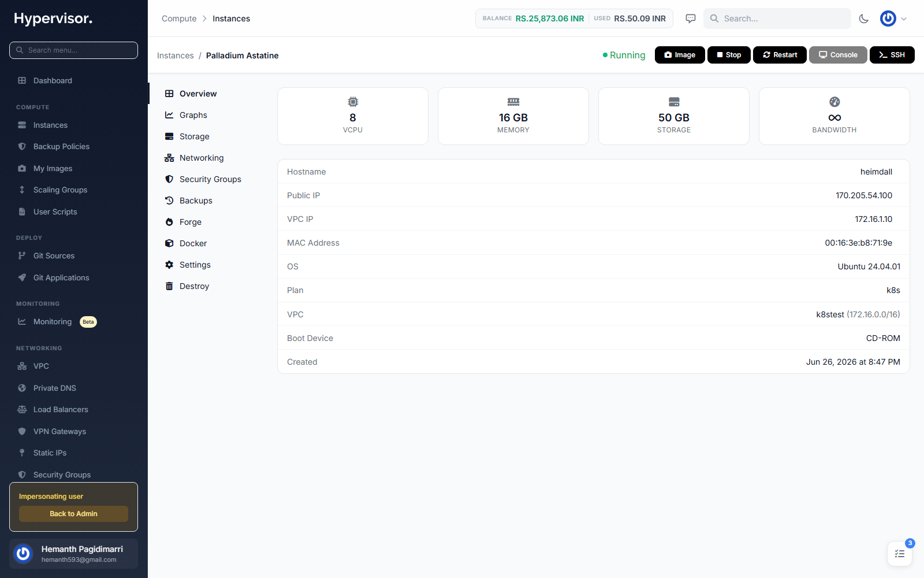Click the bandwidth gauge icon
The image size is (924, 578).
pos(834,102)
